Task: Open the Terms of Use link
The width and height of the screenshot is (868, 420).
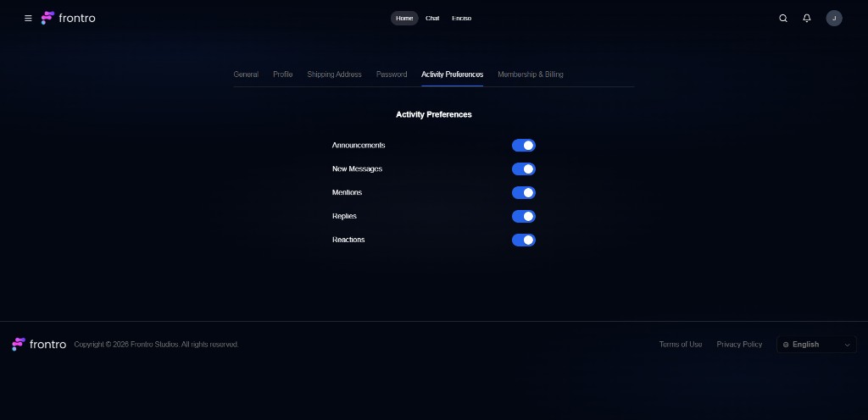Action: [681, 345]
